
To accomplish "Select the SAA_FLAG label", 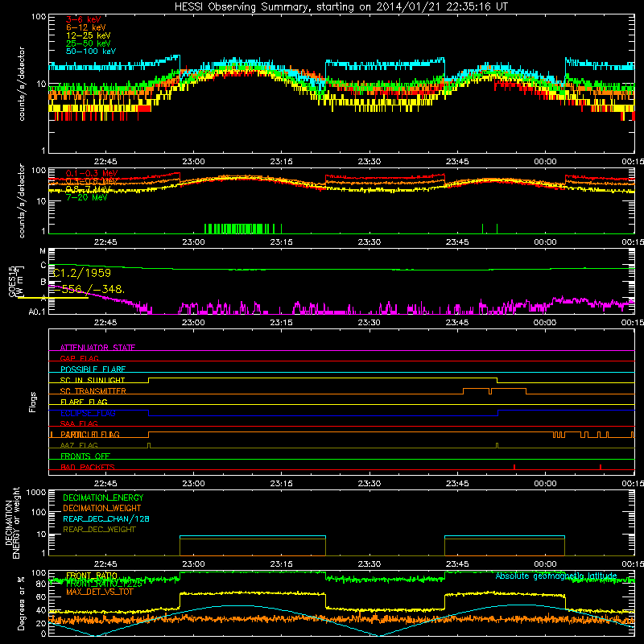I will (79, 423).
